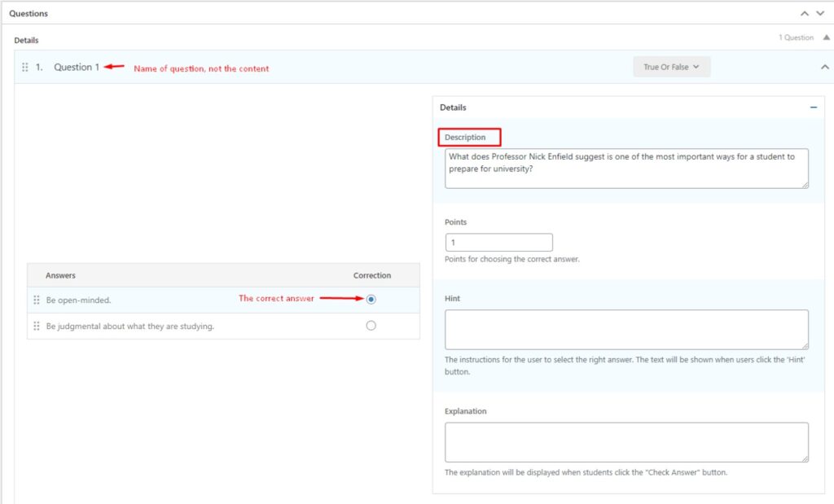Open the True Or False type dropdown
Image resolution: width=834 pixels, height=504 pixels.
tap(671, 67)
